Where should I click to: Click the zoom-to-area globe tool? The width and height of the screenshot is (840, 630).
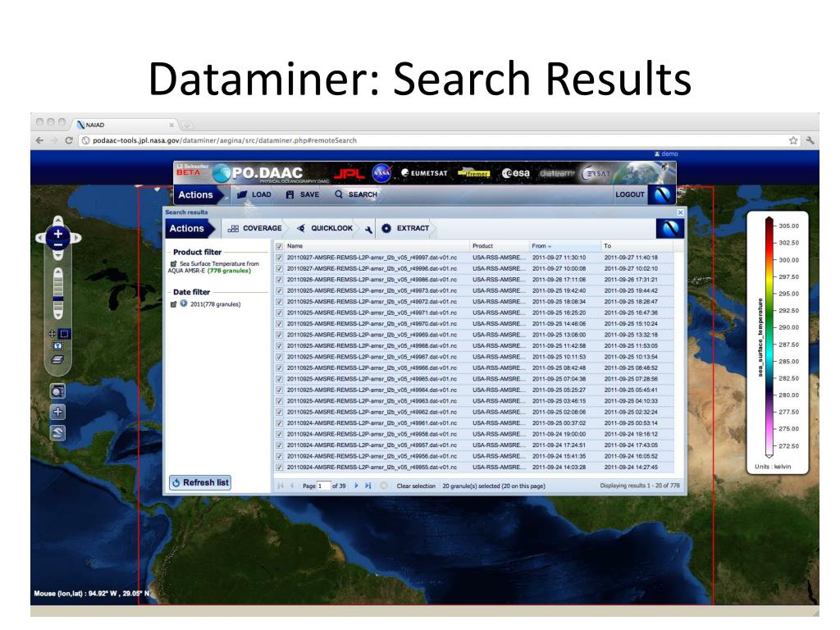click(58, 346)
